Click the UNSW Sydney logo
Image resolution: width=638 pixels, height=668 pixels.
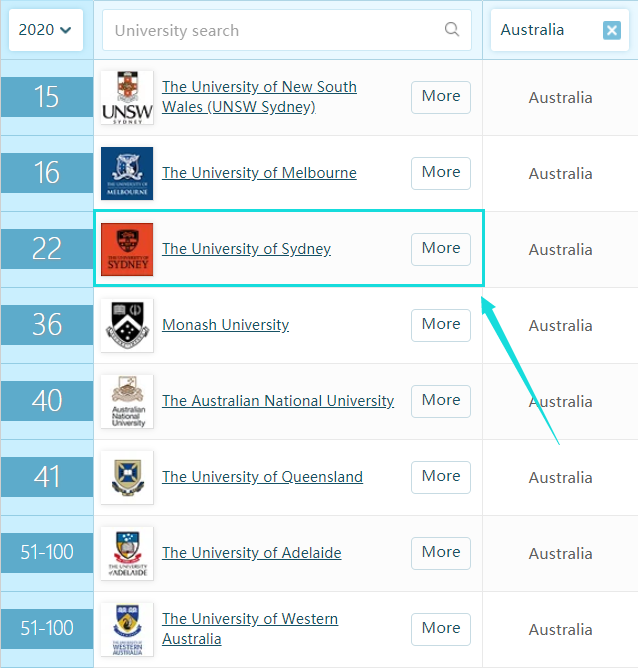click(x=127, y=98)
